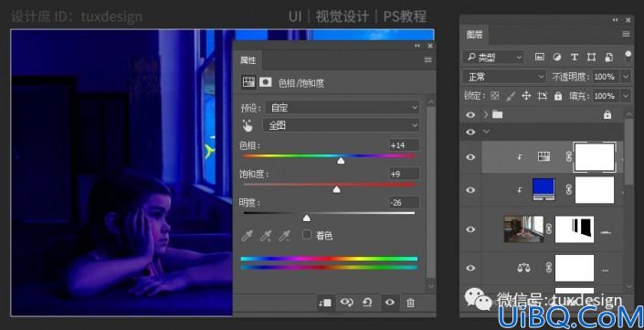Click the Hue value field +14
The height and width of the screenshot is (330, 644).
(404, 145)
